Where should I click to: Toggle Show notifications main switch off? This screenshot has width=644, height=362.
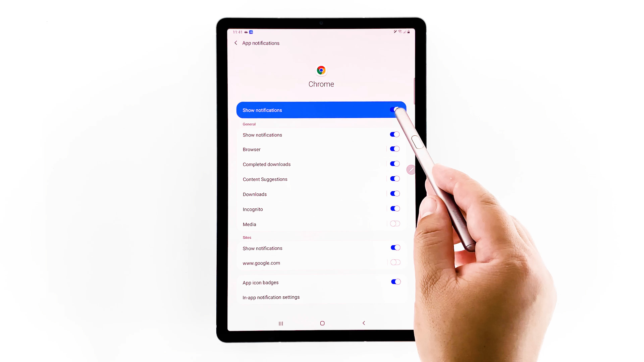click(x=394, y=110)
